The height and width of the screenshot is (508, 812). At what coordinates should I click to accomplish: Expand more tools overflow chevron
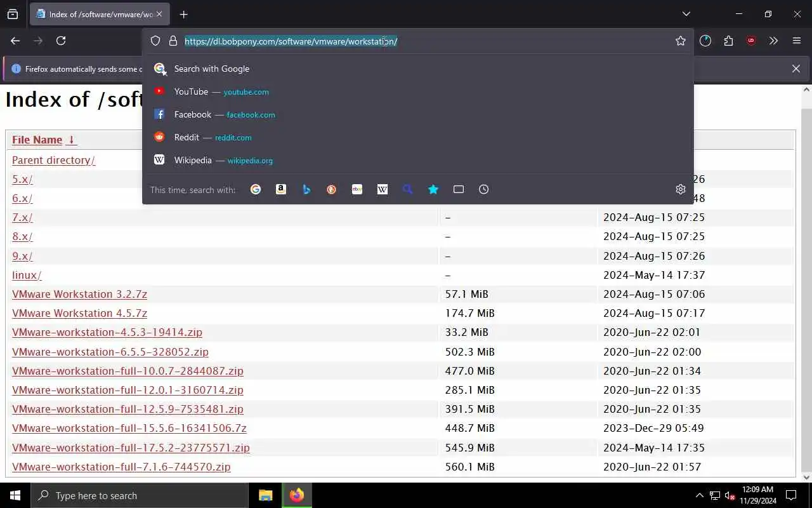coord(773,41)
